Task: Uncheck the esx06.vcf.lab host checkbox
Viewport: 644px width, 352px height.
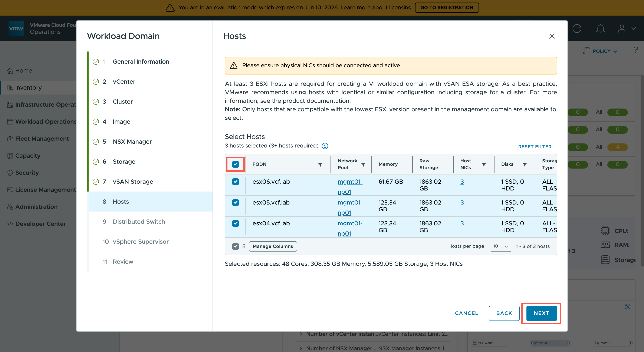Action: pyautogui.click(x=235, y=182)
